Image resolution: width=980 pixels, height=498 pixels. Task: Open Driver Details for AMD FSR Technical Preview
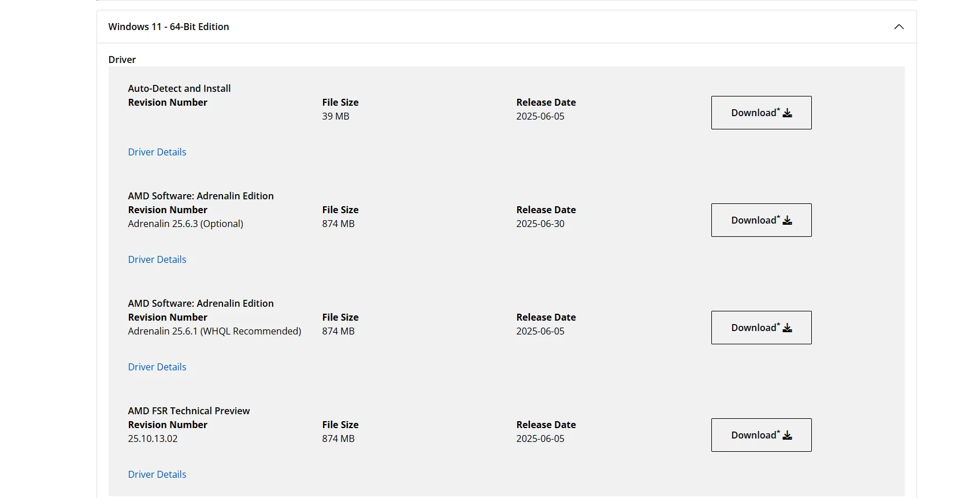[157, 474]
